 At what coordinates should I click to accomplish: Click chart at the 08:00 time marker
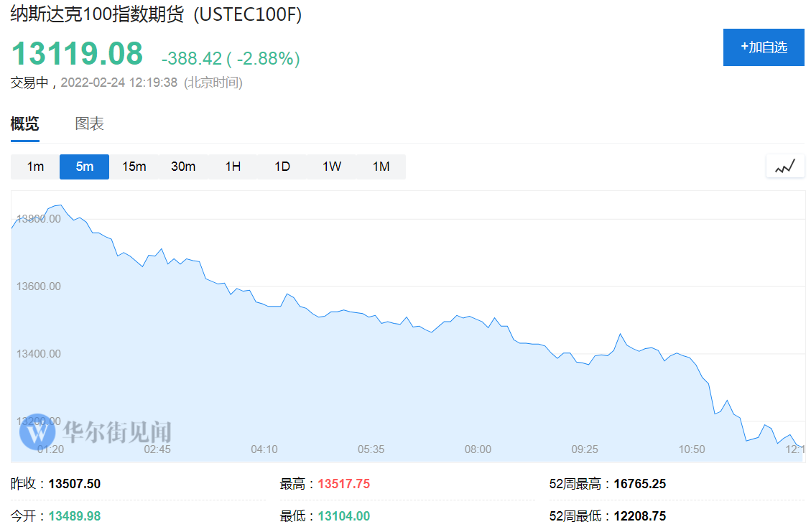click(x=478, y=449)
